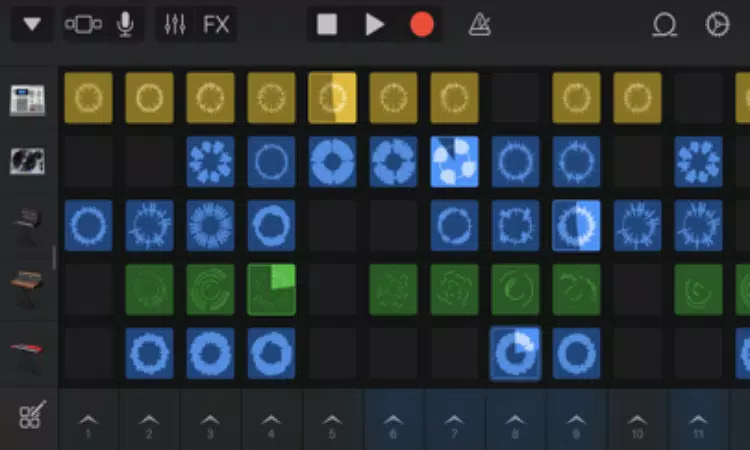Image resolution: width=750 pixels, height=450 pixels.
Task: Tap the empty drum row cell in column 8
Action: (x=515, y=98)
